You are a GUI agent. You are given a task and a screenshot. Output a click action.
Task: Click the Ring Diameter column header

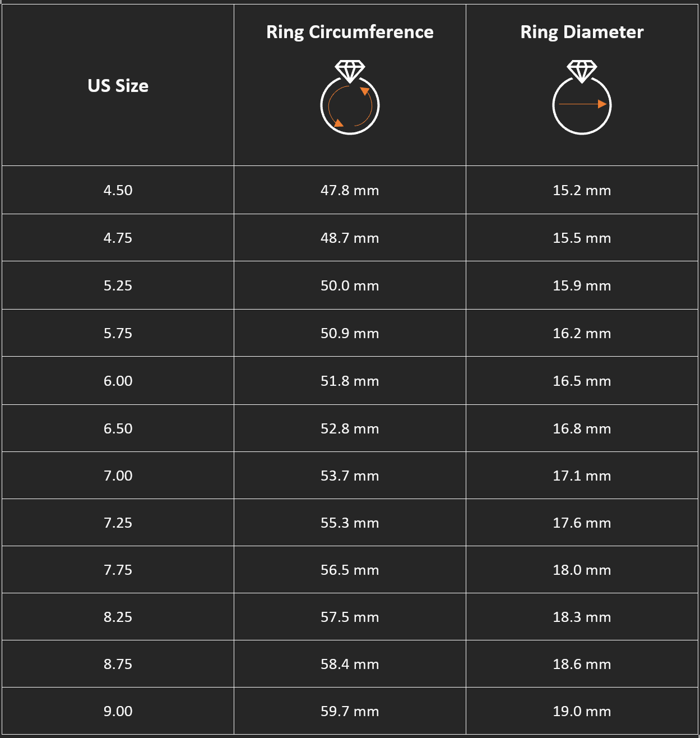coord(582,32)
